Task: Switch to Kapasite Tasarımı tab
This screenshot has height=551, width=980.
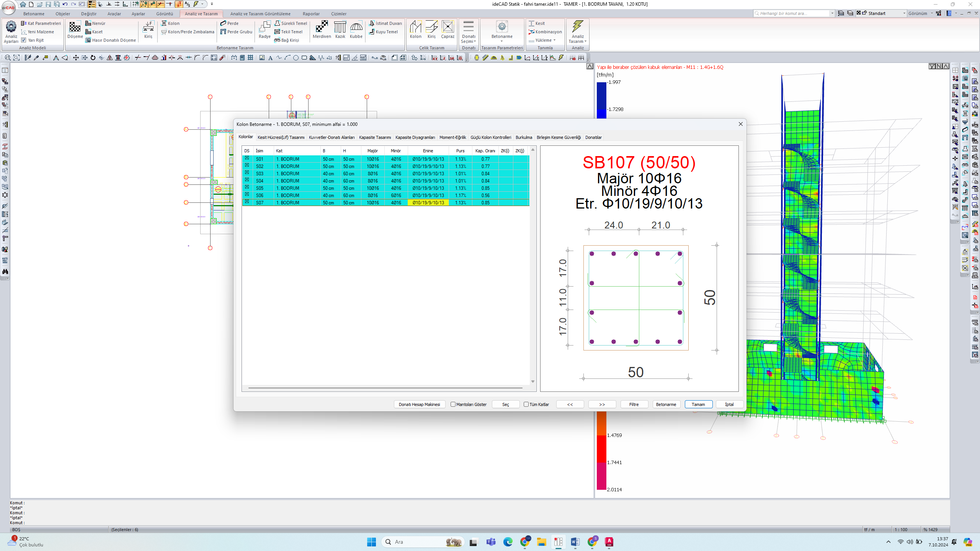Action: pyautogui.click(x=375, y=137)
